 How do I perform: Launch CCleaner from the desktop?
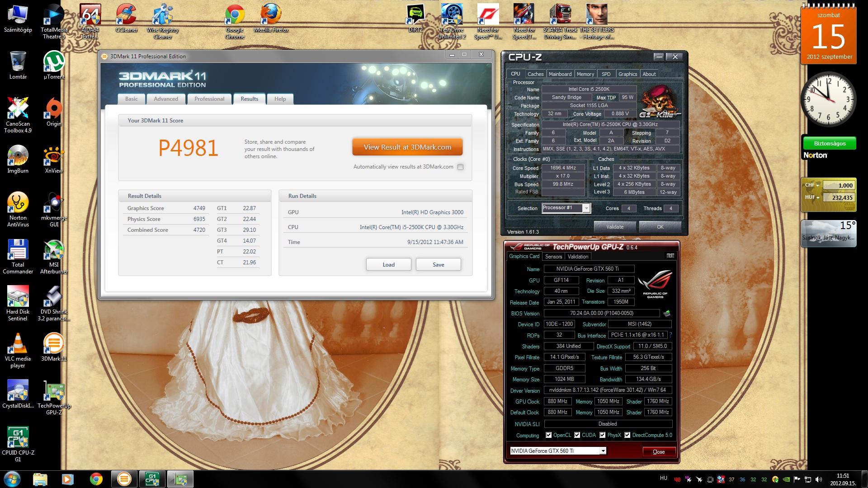click(127, 19)
